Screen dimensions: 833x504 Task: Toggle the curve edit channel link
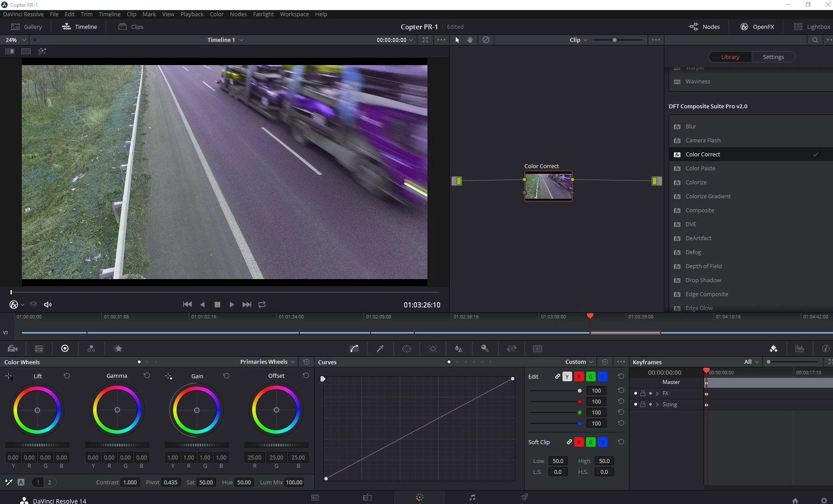tap(558, 376)
